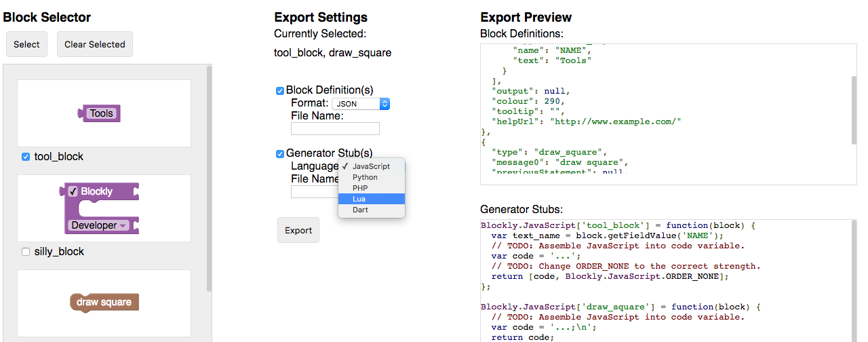Screen dimensions: 868x342
Task: Disable the Block Definition(s) checkbox
Action: point(280,91)
